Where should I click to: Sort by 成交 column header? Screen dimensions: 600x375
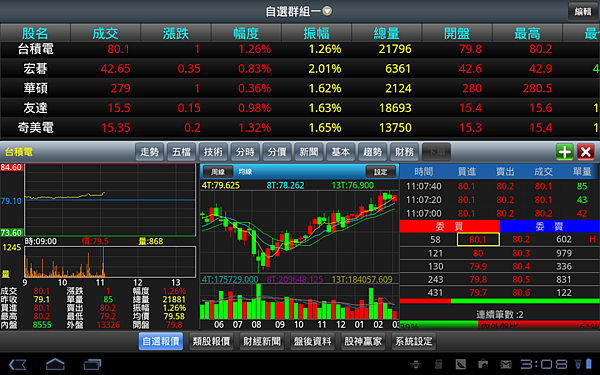pyautogui.click(x=106, y=33)
